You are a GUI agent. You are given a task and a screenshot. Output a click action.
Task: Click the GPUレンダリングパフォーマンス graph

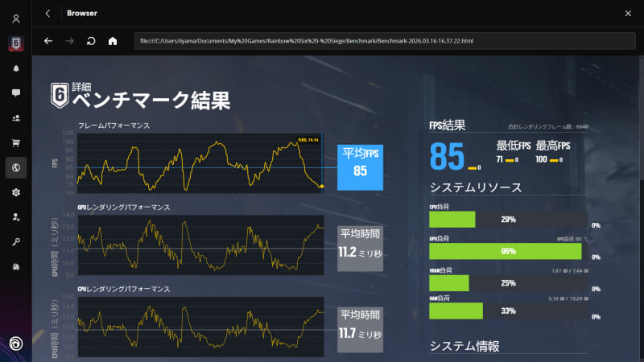(200, 245)
